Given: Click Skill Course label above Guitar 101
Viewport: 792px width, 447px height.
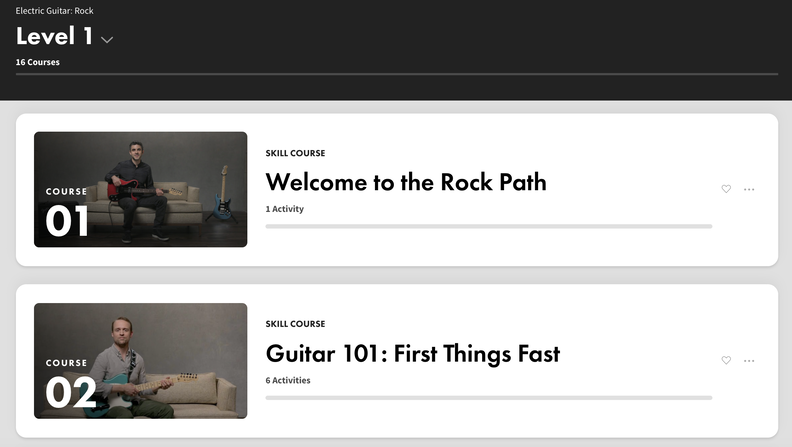Looking at the screenshot, I should [295, 324].
